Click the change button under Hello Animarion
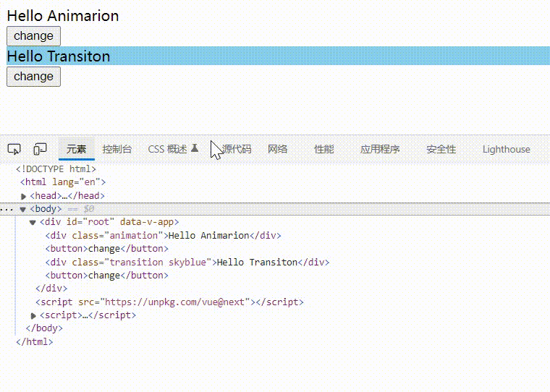550x392 pixels. coord(33,36)
